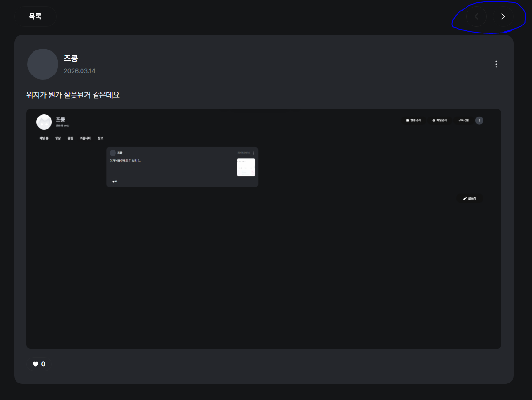Click 채널 관리 gear button in attached image
This screenshot has width=532, height=400.
point(439,120)
